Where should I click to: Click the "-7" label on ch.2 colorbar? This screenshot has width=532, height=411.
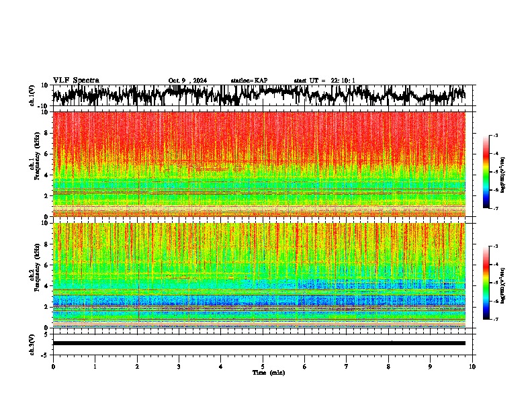(496, 319)
